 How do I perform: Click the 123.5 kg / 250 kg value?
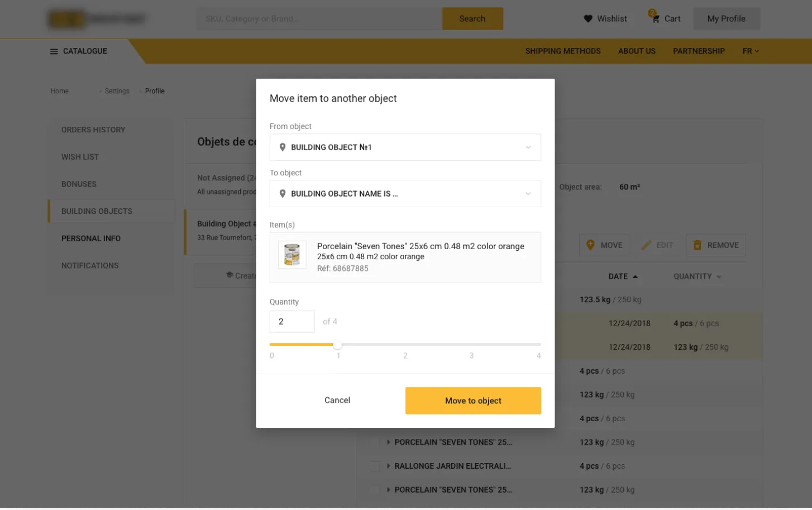coord(610,300)
